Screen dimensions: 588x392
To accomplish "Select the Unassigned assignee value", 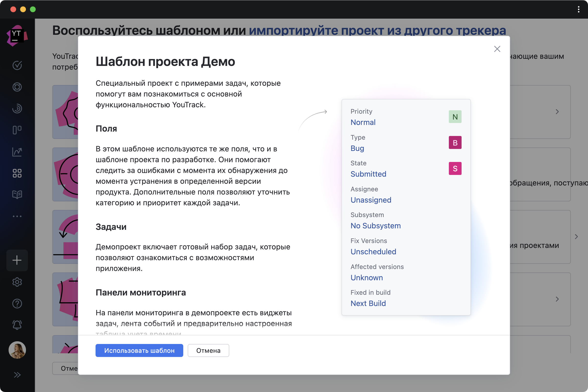I will [371, 200].
